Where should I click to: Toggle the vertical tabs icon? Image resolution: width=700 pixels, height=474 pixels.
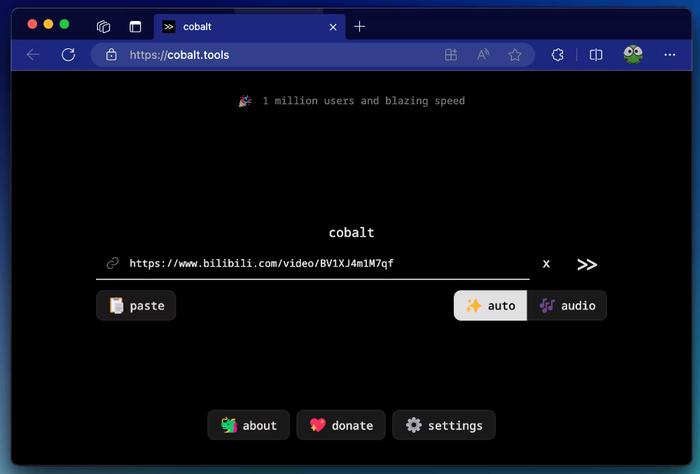(x=135, y=27)
